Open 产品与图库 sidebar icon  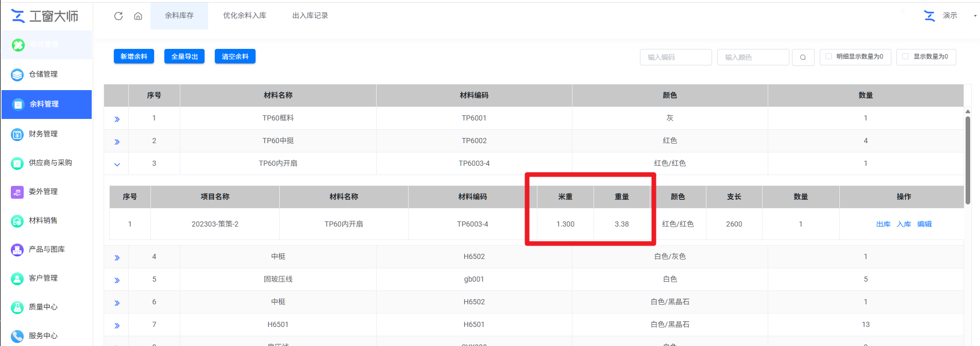click(x=18, y=250)
